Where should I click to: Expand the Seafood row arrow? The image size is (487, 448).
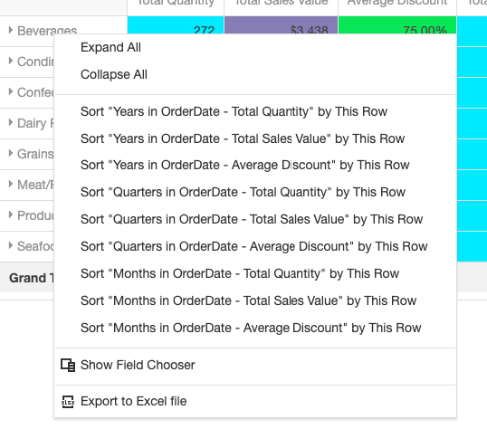point(11,245)
